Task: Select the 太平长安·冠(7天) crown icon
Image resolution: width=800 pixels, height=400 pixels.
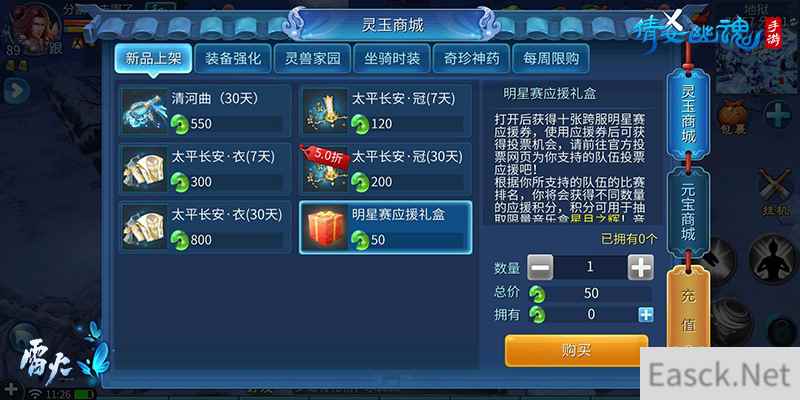Action: [x=325, y=111]
